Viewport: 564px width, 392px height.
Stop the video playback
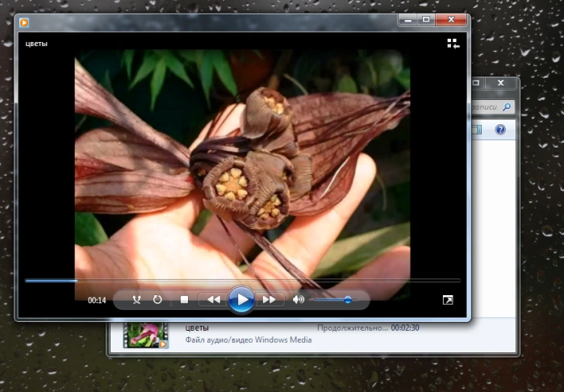pos(184,299)
